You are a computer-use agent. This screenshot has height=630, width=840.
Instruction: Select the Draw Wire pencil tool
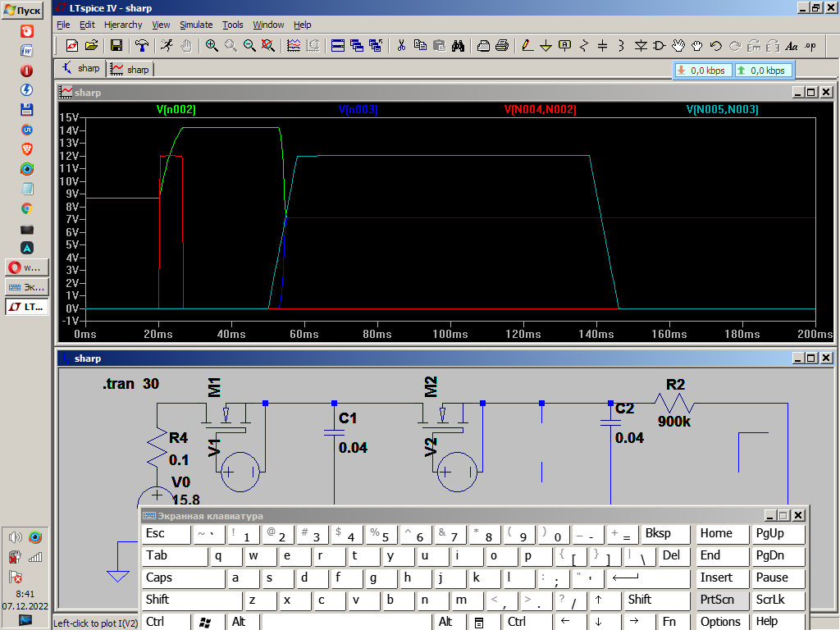[x=526, y=45]
